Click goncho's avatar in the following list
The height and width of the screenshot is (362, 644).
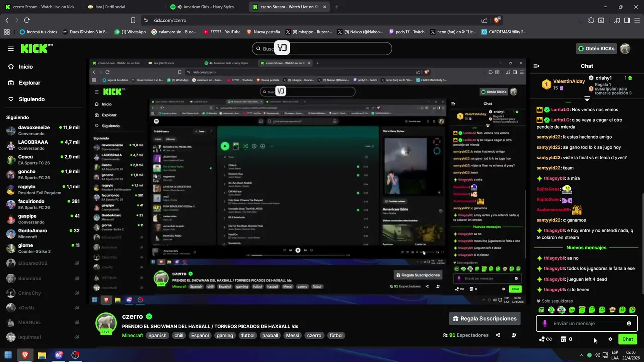(x=11, y=174)
